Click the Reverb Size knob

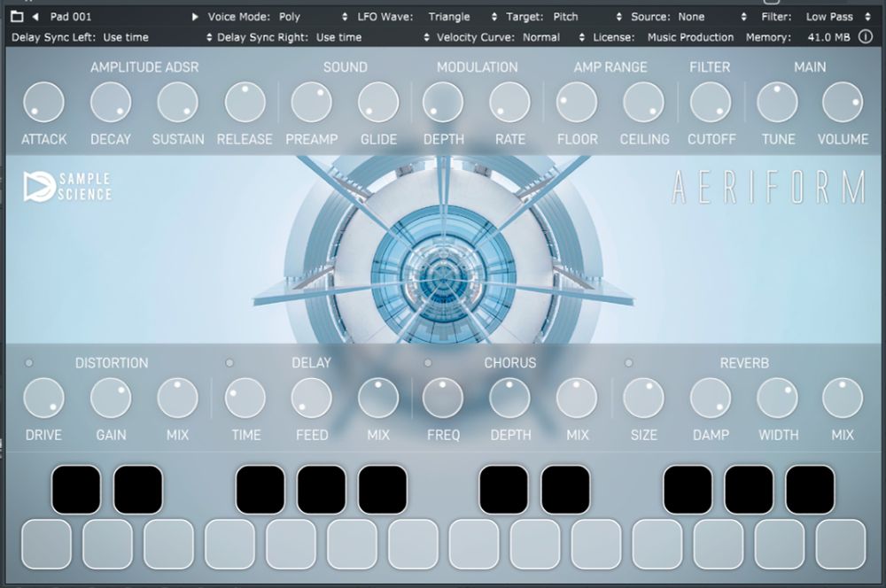tap(643, 398)
